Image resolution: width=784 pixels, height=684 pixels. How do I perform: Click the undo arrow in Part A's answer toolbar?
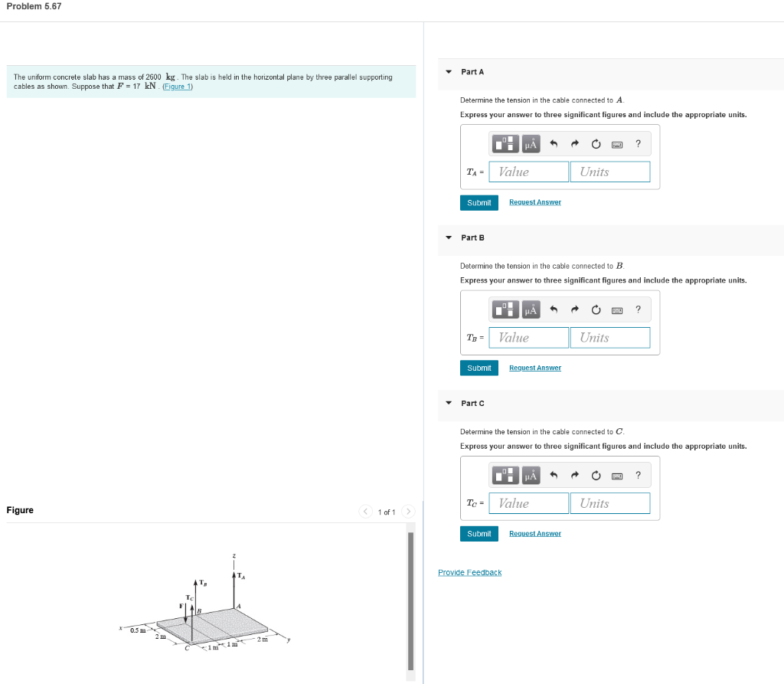(x=554, y=143)
